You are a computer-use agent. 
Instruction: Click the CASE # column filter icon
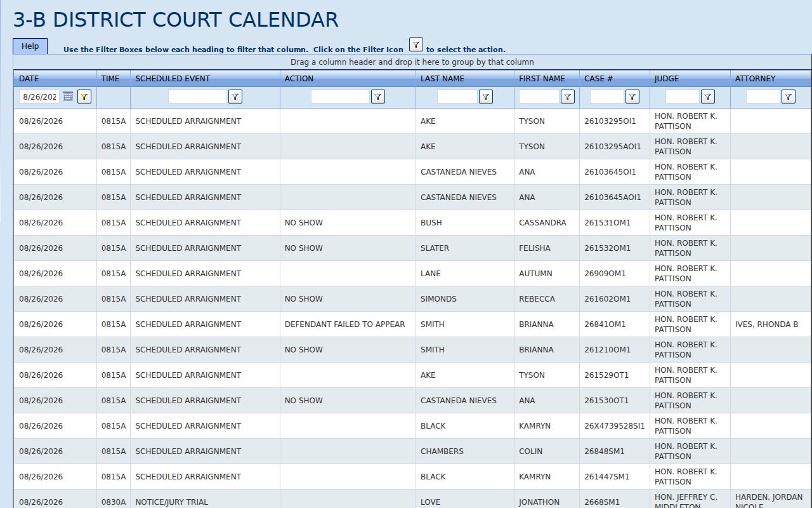(632, 97)
